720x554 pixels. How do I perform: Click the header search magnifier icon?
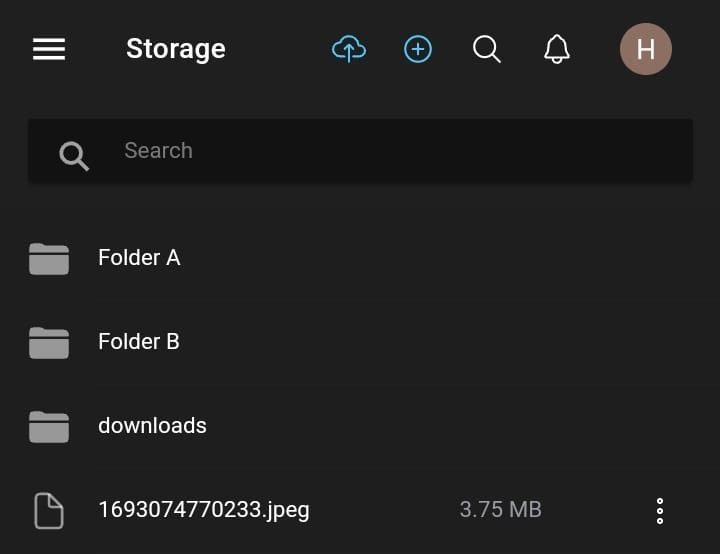coord(487,49)
